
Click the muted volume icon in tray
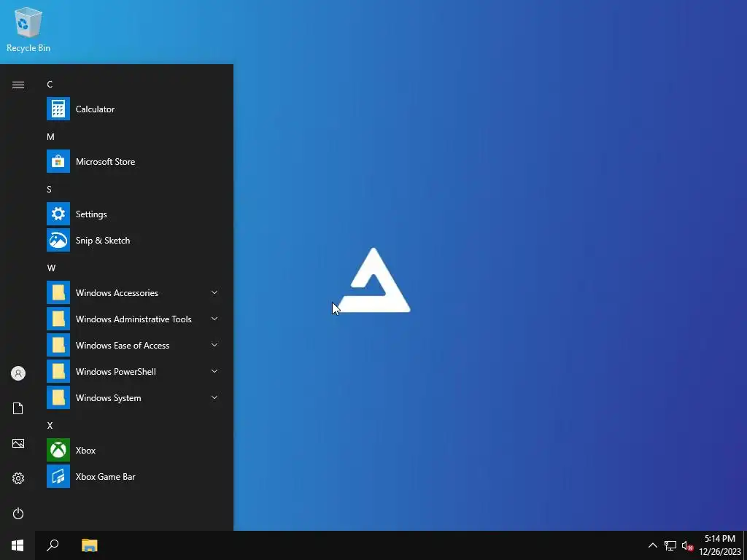pos(687,545)
